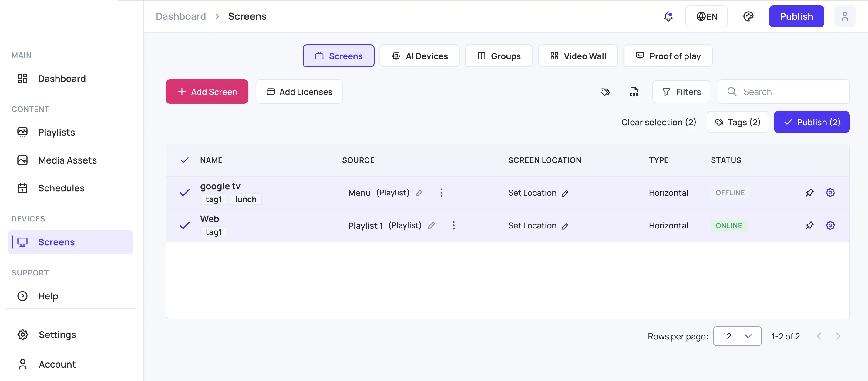Click the top bar Publish button

click(x=796, y=16)
